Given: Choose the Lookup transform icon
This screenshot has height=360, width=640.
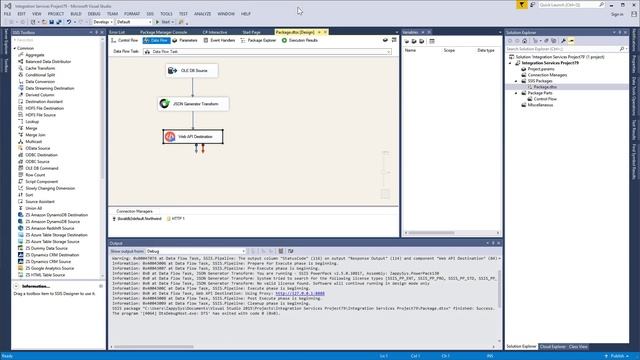Looking at the screenshot, I should pyautogui.click(x=20, y=122).
